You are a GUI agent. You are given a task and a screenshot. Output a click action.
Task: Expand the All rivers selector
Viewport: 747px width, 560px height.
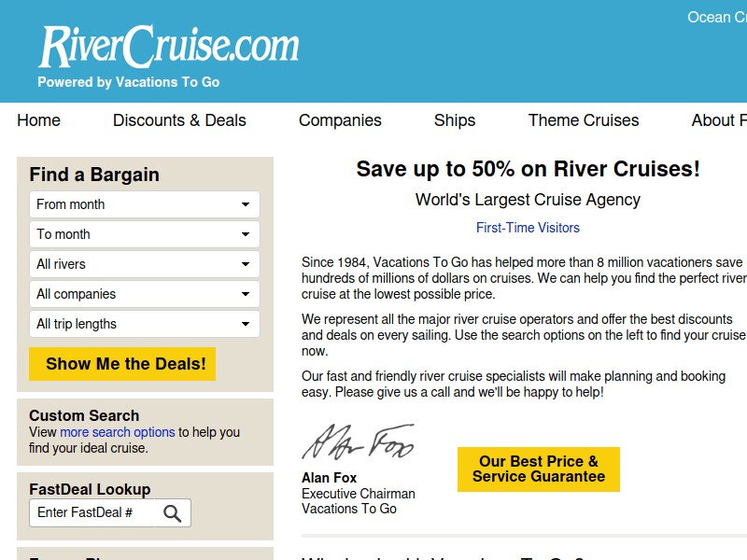pos(144,264)
